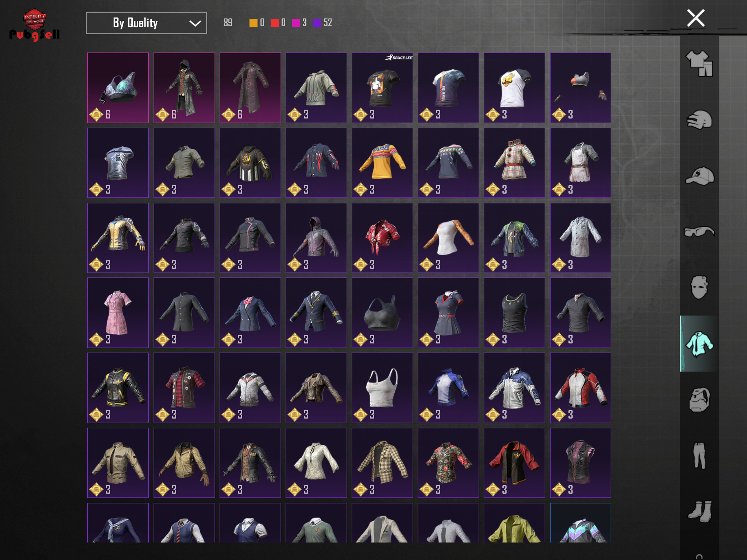This screenshot has height=560, width=747.
Task: Open the outfit sets category icon
Action: 699,64
